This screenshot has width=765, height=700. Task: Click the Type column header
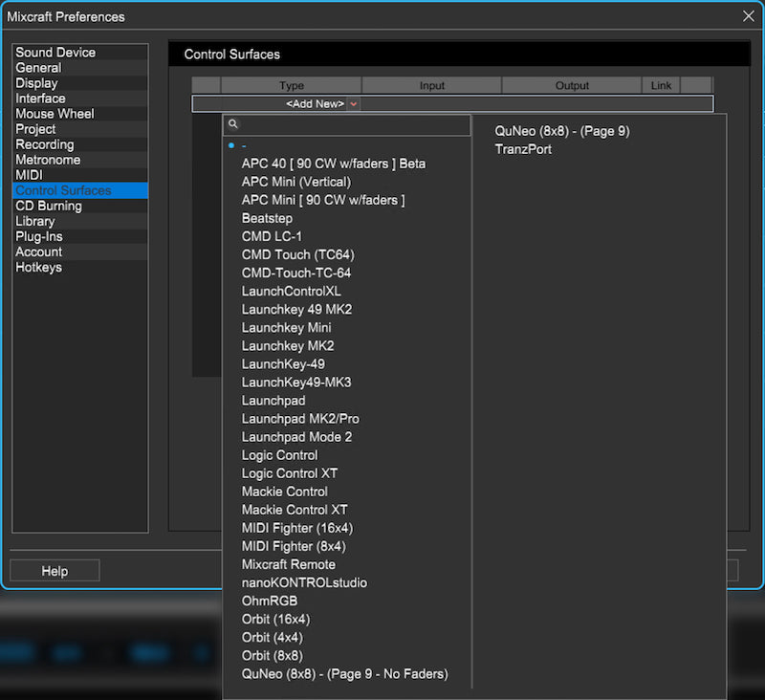click(x=292, y=85)
